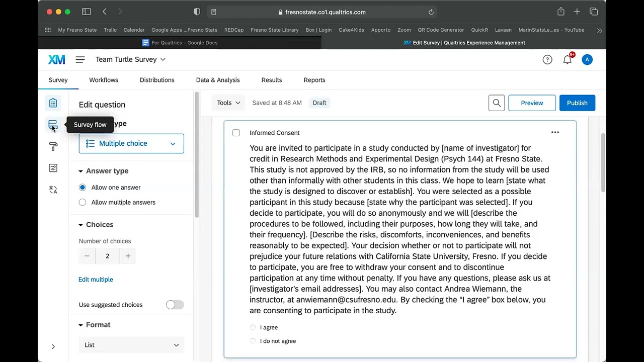
Task: Open the List format dropdown
Action: click(131, 345)
